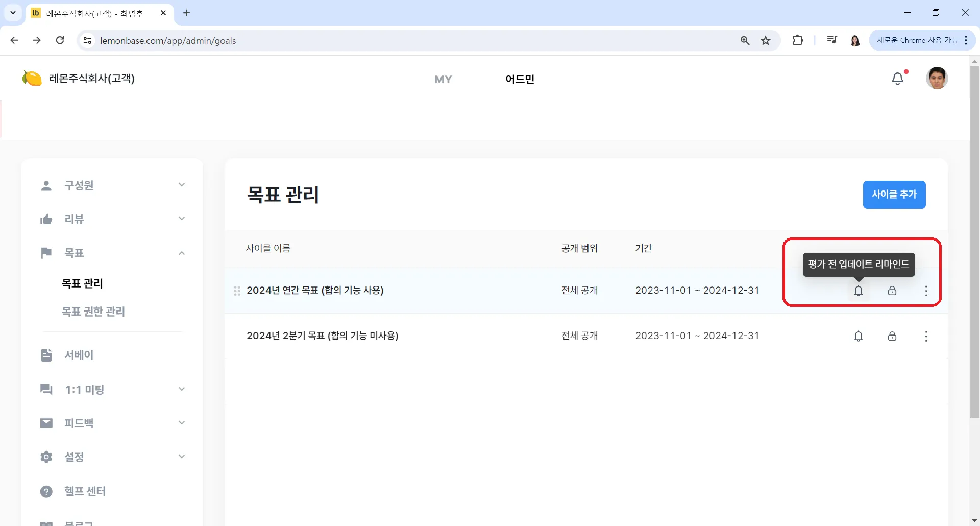
Task: Click the 설정 gear icon in sidebar
Action: point(46,457)
